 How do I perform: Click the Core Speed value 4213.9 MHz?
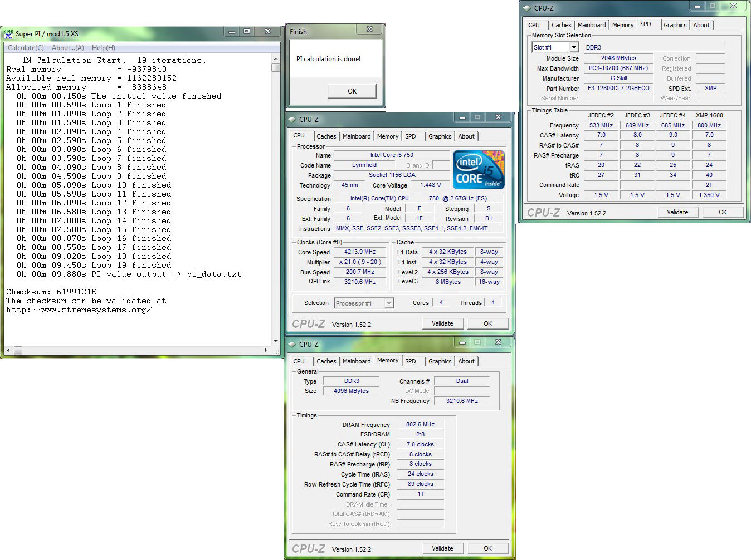point(360,252)
